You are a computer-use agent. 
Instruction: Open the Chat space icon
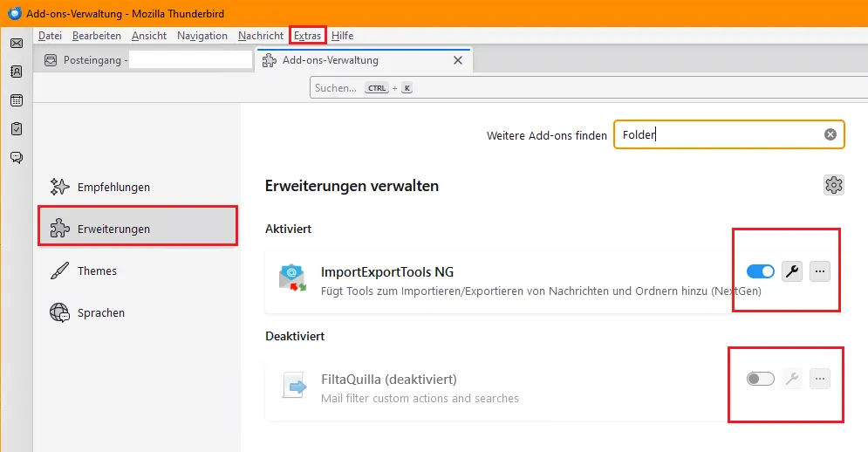(x=17, y=158)
